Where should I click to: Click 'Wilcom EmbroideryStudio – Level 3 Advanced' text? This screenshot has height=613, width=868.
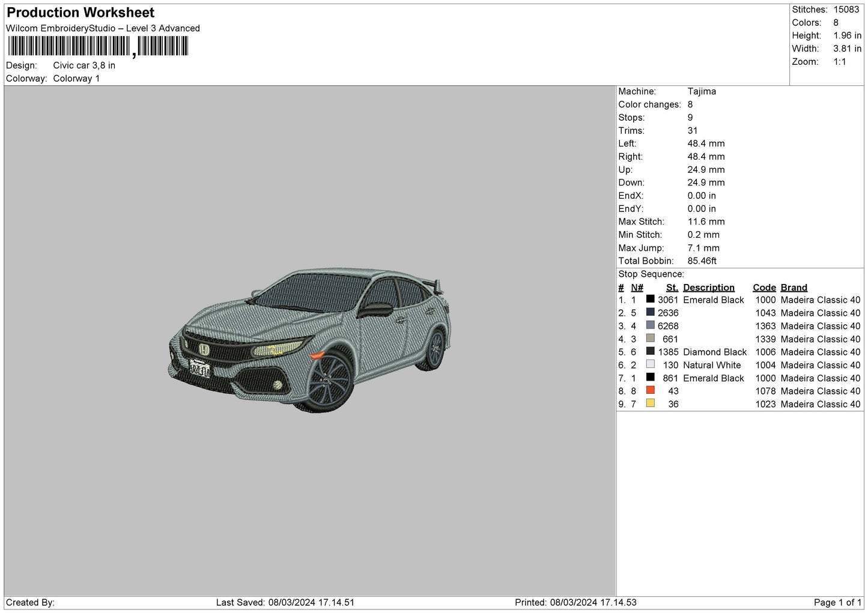[x=103, y=28]
